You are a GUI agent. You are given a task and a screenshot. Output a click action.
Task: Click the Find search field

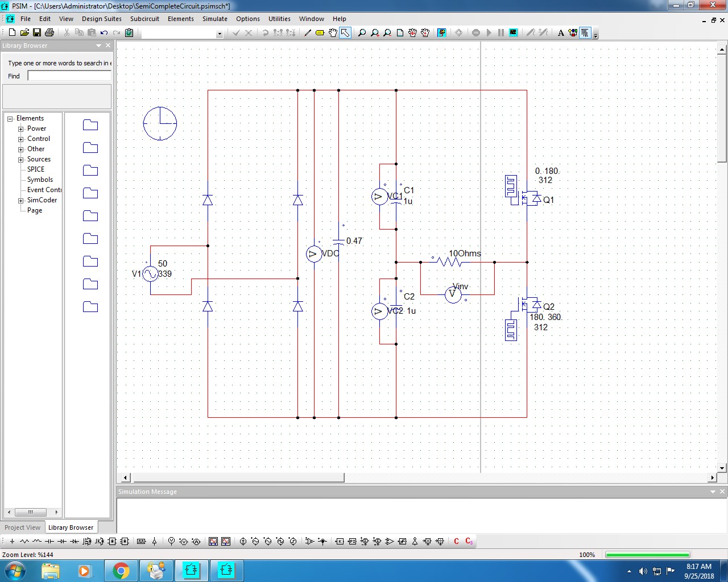click(68, 76)
